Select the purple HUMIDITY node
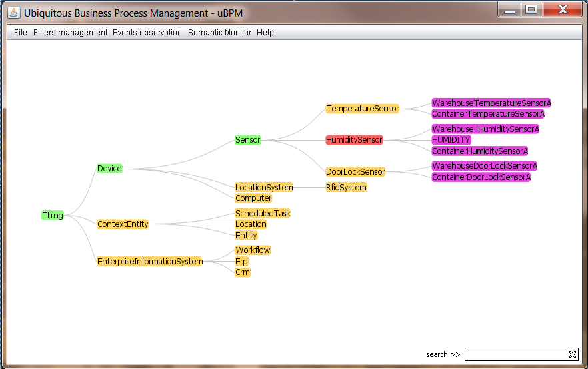The width and height of the screenshot is (588, 369). click(x=451, y=140)
